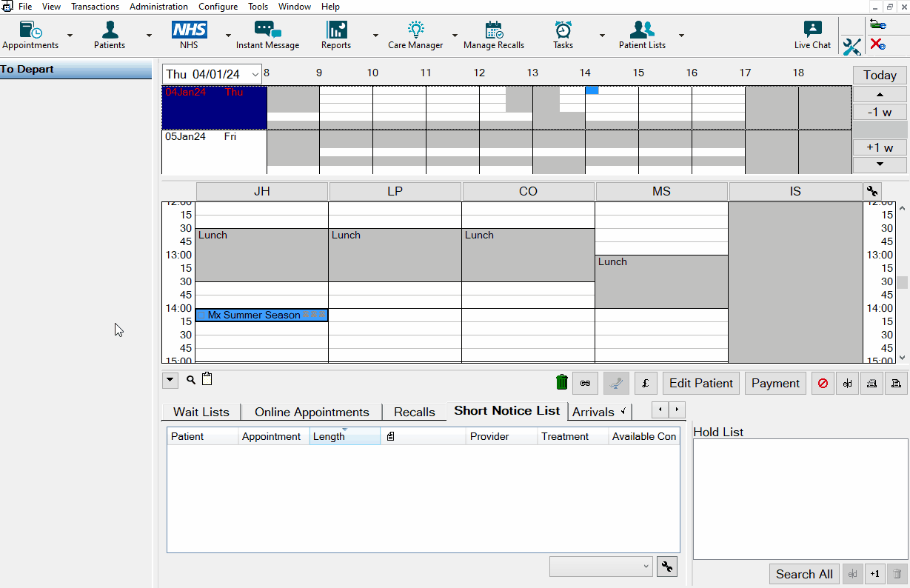The width and height of the screenshot is (910, 588).
Task: Select the MS provider column header
Action: [662, 191]
